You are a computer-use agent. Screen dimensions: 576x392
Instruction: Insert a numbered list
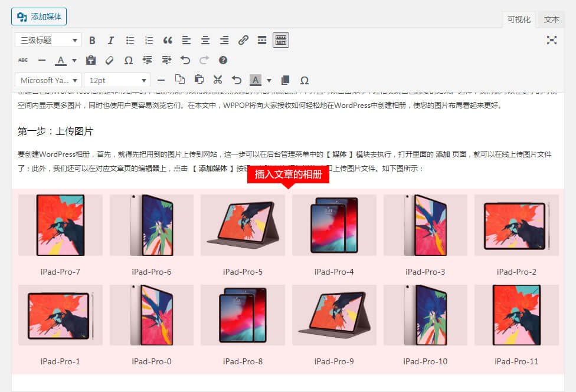pos(149,40)
